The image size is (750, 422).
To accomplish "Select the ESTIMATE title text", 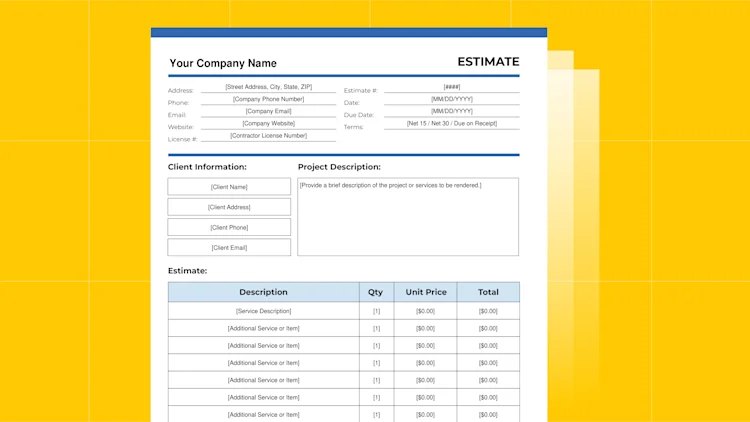I will pos(488,62).
